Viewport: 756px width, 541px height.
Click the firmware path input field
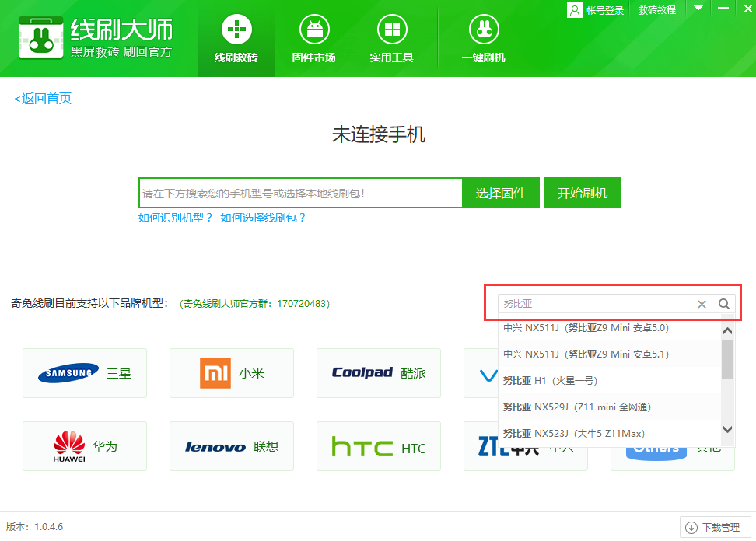(300, 193)
